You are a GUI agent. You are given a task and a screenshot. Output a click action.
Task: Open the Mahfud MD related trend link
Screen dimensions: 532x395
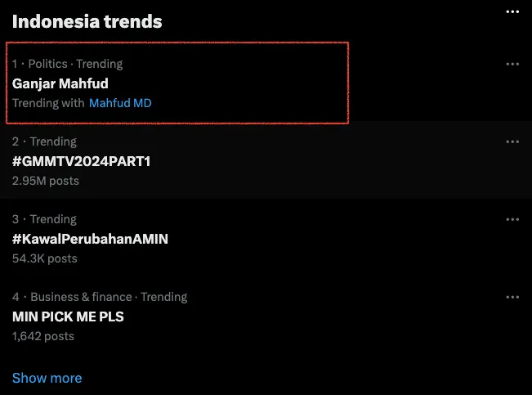point(120,103)
